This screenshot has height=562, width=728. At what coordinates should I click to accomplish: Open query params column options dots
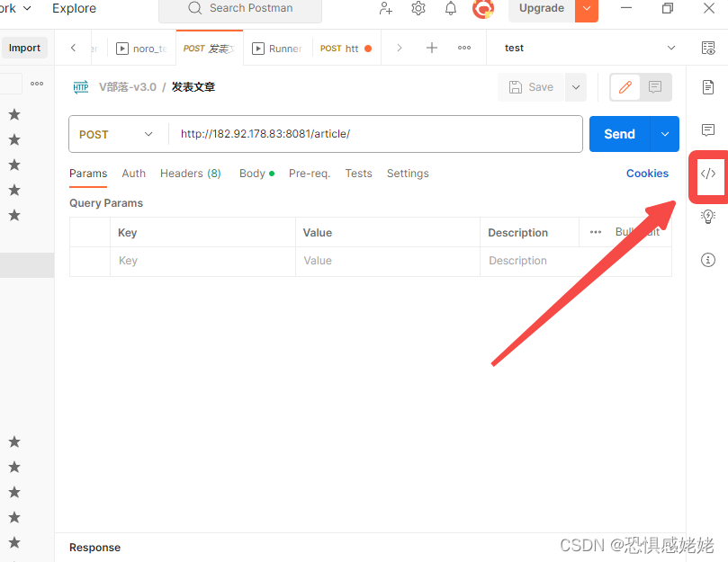[596, 232]
